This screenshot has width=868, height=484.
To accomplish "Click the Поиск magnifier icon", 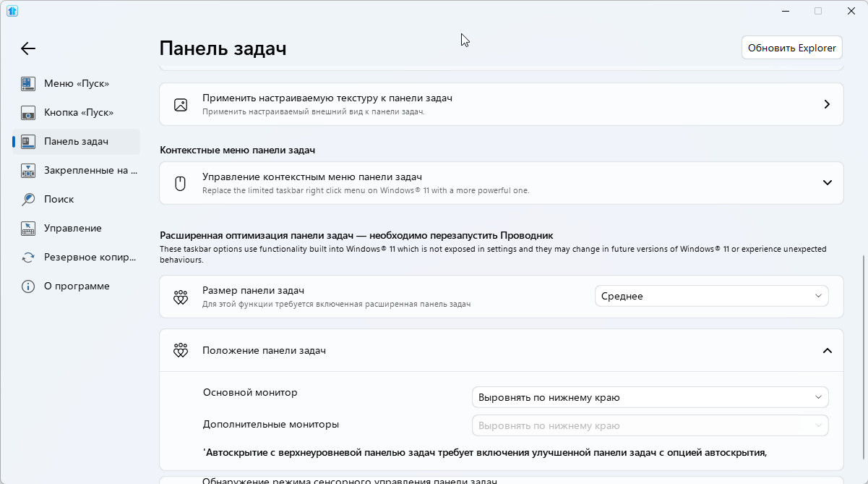I will click(28, 199).
